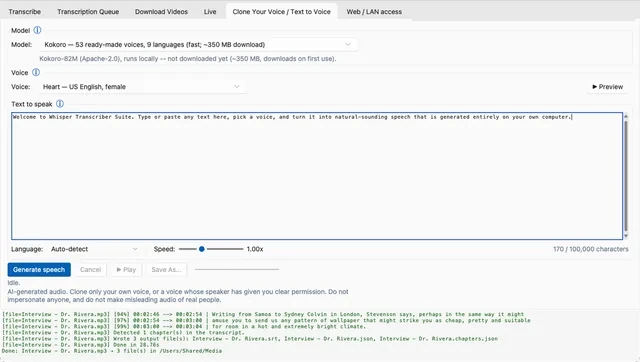
Task: Click the text box vertical scrollbar
Action: tap(626, 175)
